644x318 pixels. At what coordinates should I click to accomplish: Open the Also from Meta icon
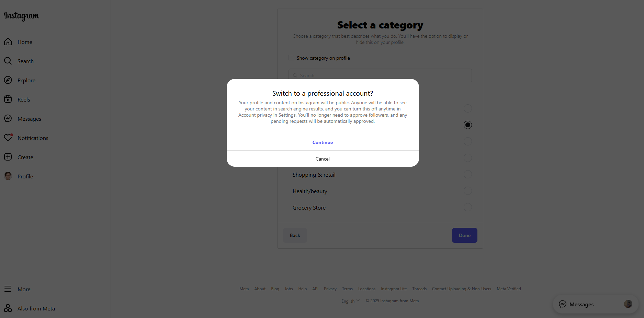coord(8,308)
